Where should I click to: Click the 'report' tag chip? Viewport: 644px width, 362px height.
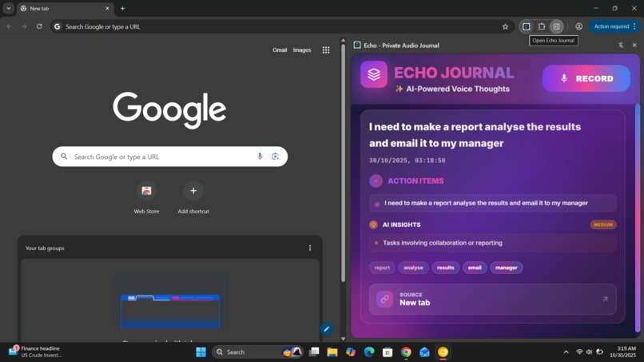point(382,268)
